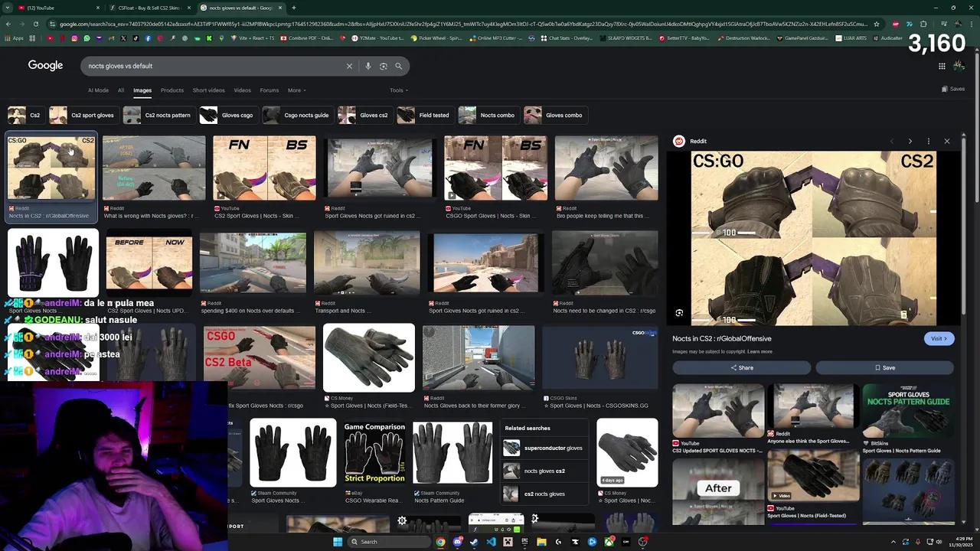980x551 pixels.
Task: Open File Explorer folder icon on taskbar
Action: click(x=541, y=542)
